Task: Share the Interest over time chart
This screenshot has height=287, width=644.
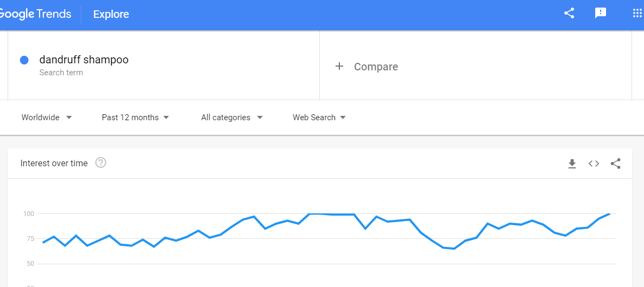Action: pyautogui.click(x=615, y=164)
